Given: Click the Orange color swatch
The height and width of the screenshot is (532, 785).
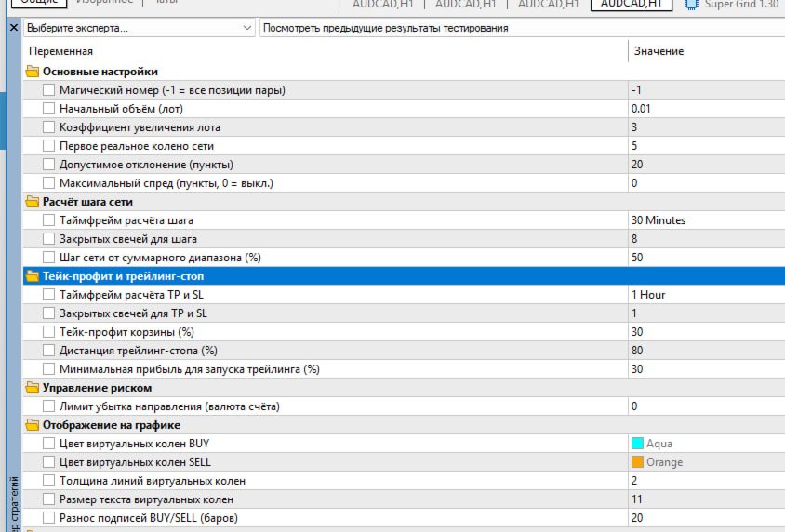Looking at the screenshot, I should point(637,462).
